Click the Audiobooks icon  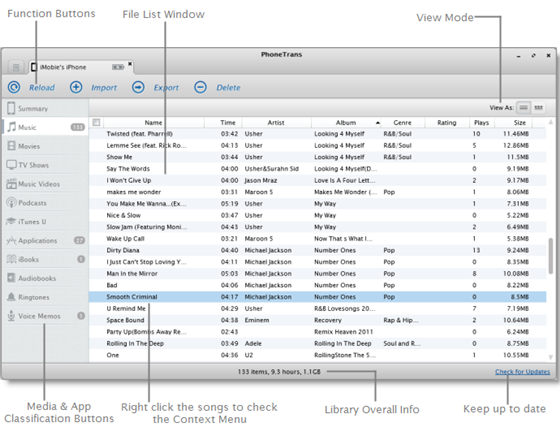click(x=12, y=278)
